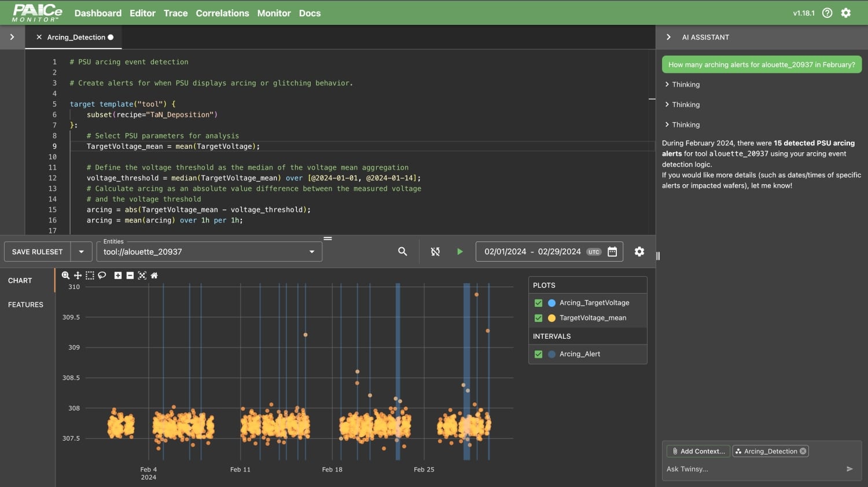Switch to the Features tab
Image resolution: width=868 pixels, height=487 pixels.
(x=25, y=305)
